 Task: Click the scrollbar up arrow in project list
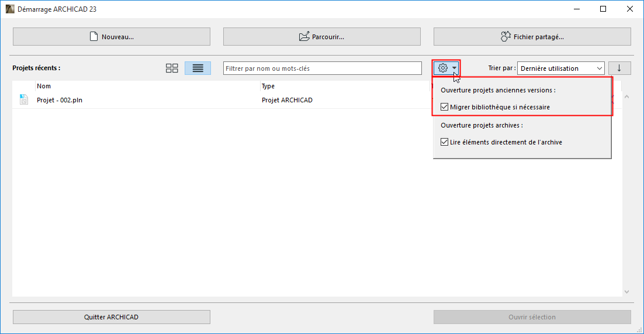tap(626, 97)
